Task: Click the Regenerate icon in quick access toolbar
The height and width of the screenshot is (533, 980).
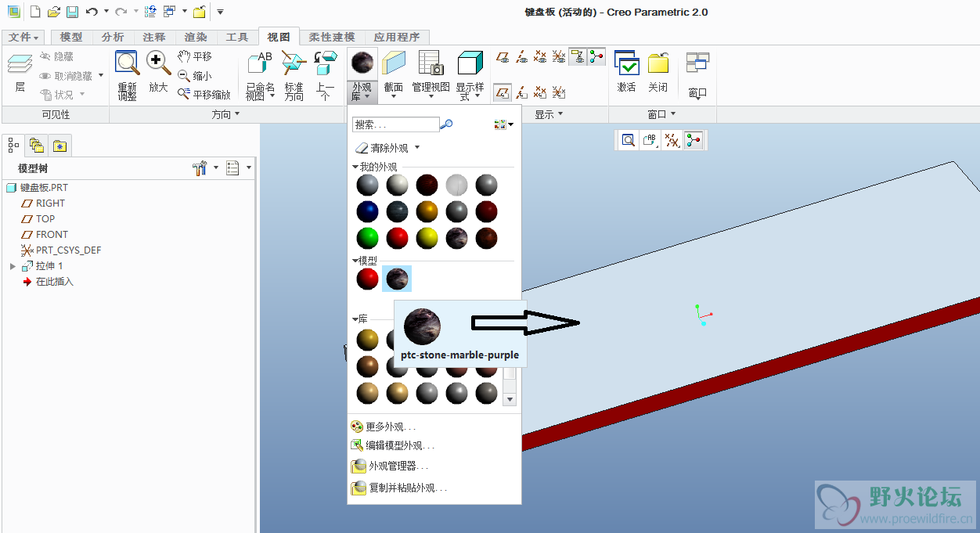Action: click(x=150, y=12)
